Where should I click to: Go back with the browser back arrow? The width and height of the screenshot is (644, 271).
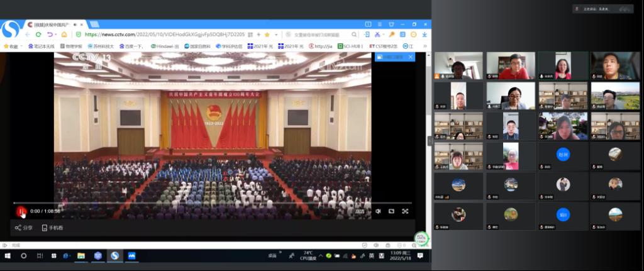tap(28, 35)
